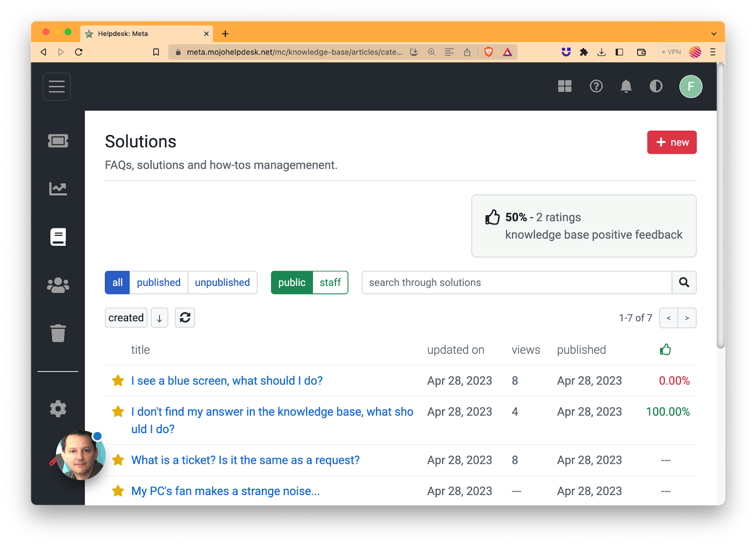Open the hamburger sidebar menu
Viewport: 756px width, 546px height.
pyautogui.click(x=57, y=86)
